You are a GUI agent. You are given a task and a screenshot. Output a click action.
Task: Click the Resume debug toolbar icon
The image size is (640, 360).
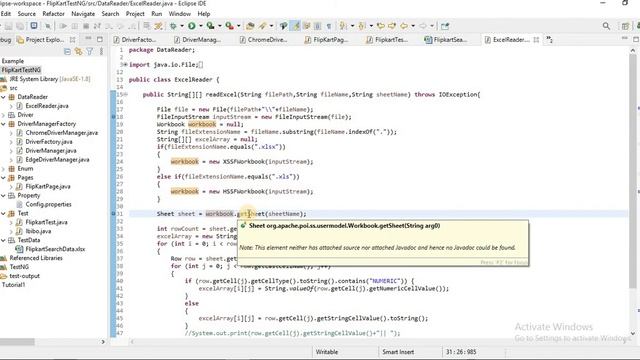pos(63,26)
